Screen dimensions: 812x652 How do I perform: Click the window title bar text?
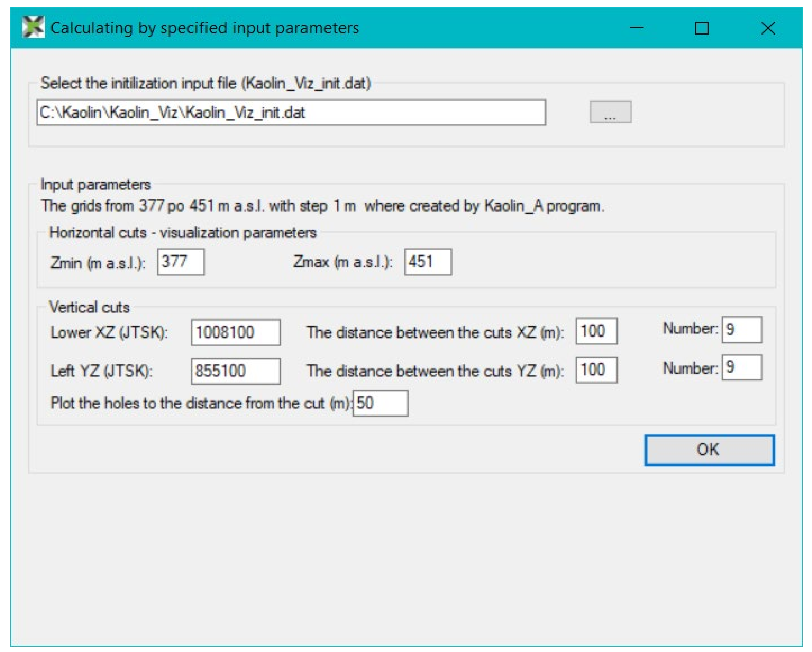coord(204,28)
